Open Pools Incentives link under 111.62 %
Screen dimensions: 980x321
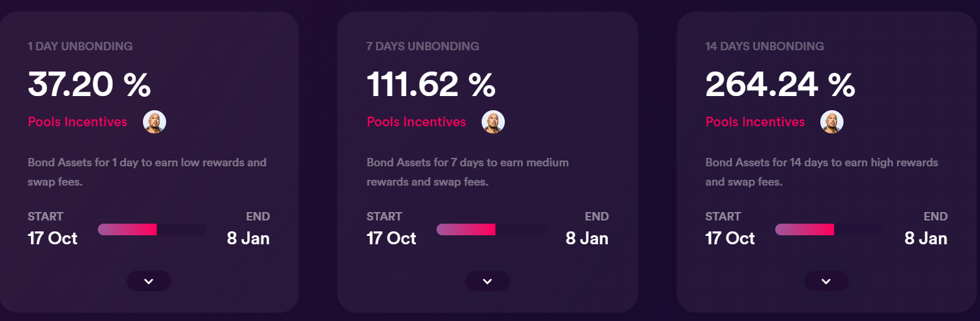tap(416, 122)
